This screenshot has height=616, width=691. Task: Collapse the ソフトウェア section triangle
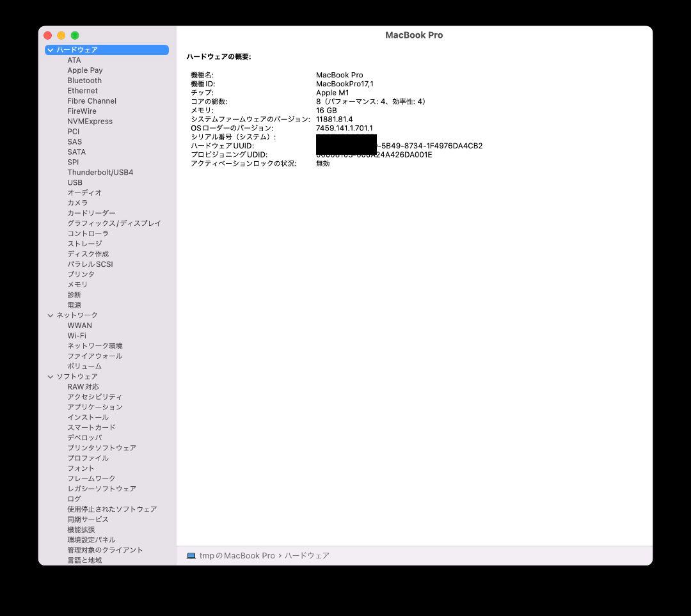coord(50,376)
